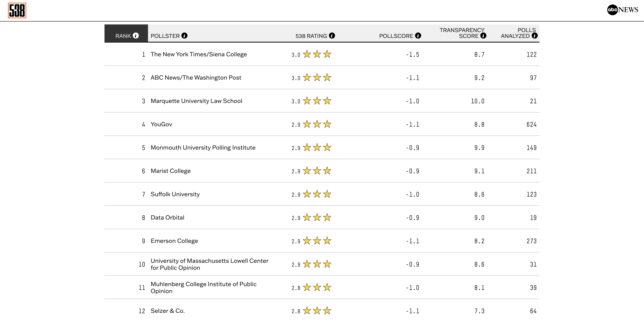
Task: Click Muhlenberg's 2.8 rating number
Action: click(x=296, y=288)
